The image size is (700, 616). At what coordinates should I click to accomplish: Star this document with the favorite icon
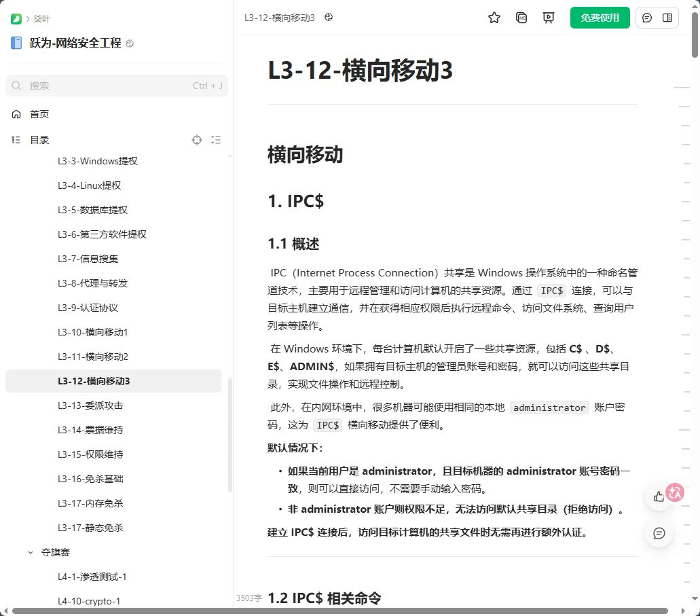(494, 18)
